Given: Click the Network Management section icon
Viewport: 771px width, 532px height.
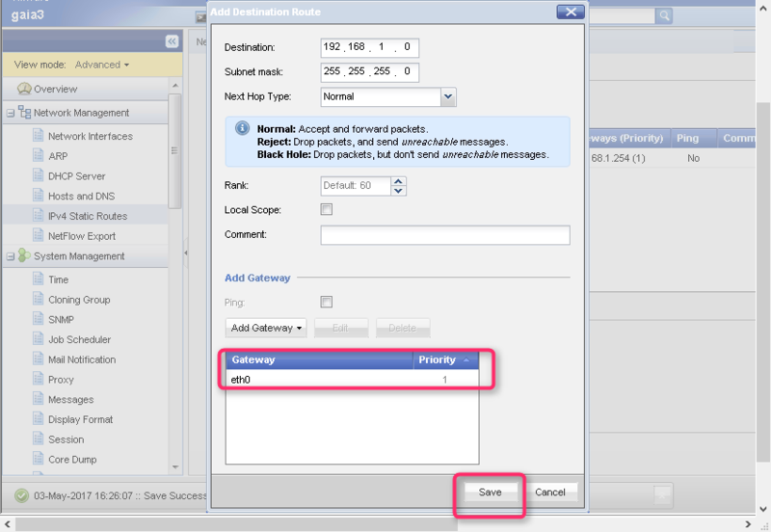Looking at the screenshot, I should (x=25, y=113).
